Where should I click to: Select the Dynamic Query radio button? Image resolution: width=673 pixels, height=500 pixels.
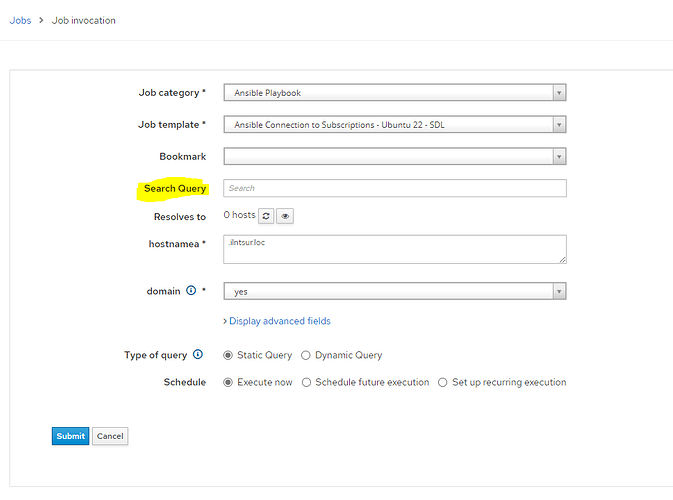point(306,355)
